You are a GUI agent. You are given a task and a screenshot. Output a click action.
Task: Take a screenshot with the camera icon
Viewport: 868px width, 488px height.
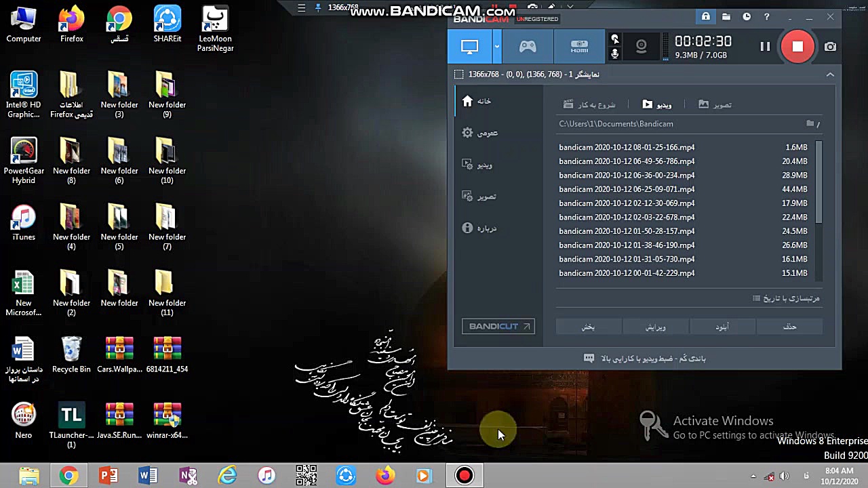830,47
